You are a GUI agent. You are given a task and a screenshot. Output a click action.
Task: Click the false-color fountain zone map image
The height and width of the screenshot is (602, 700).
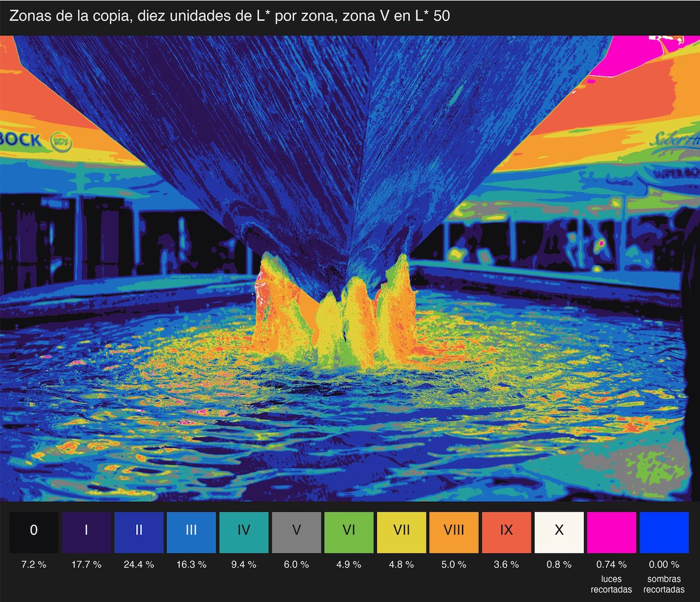pyautogui.click(x=350, y=268)
